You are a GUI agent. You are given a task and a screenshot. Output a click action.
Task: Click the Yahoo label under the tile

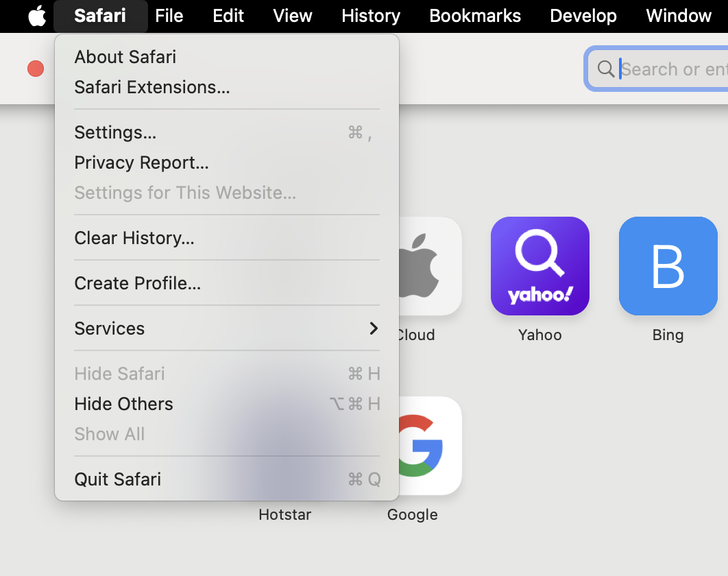tap(540, 335)
